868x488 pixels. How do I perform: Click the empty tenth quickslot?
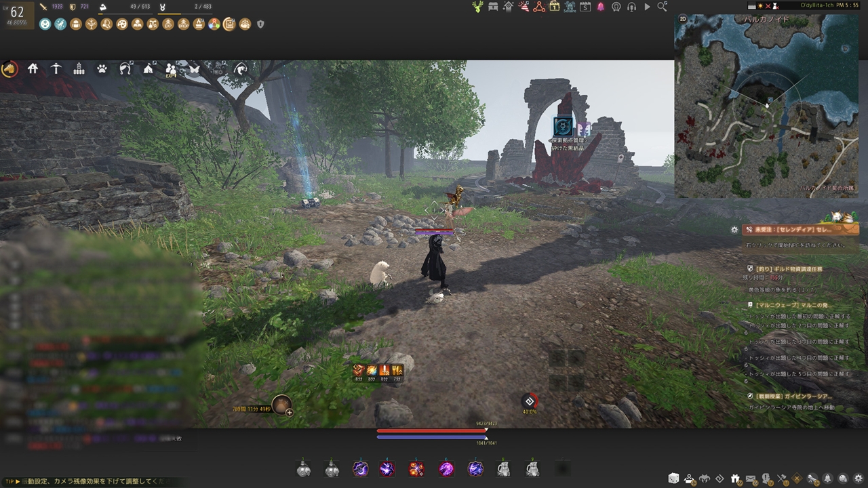(562, 468)
